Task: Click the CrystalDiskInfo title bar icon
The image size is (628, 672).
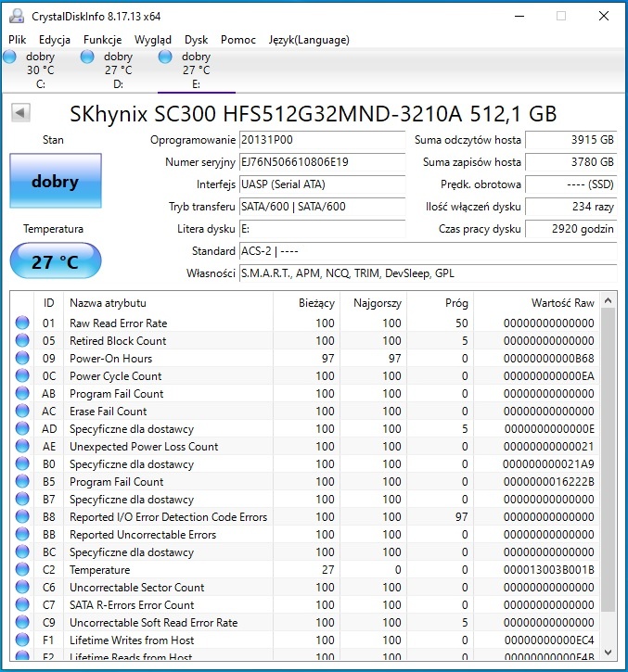Action: (x=17, y=17)
